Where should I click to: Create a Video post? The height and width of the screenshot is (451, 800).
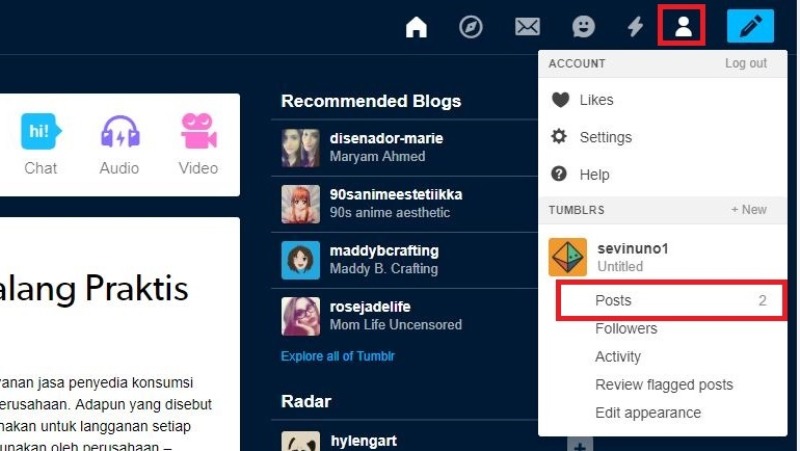198,144
